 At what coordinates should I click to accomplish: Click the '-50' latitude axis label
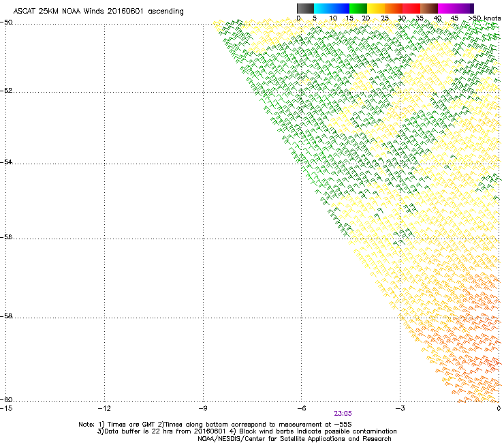6,22
